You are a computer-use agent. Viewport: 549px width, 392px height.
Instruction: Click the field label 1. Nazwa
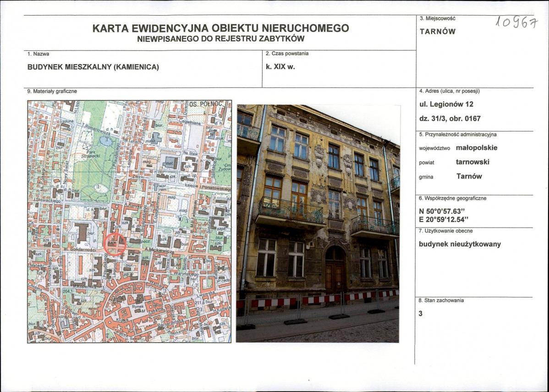pyautogui.click(x=38, y=54)
